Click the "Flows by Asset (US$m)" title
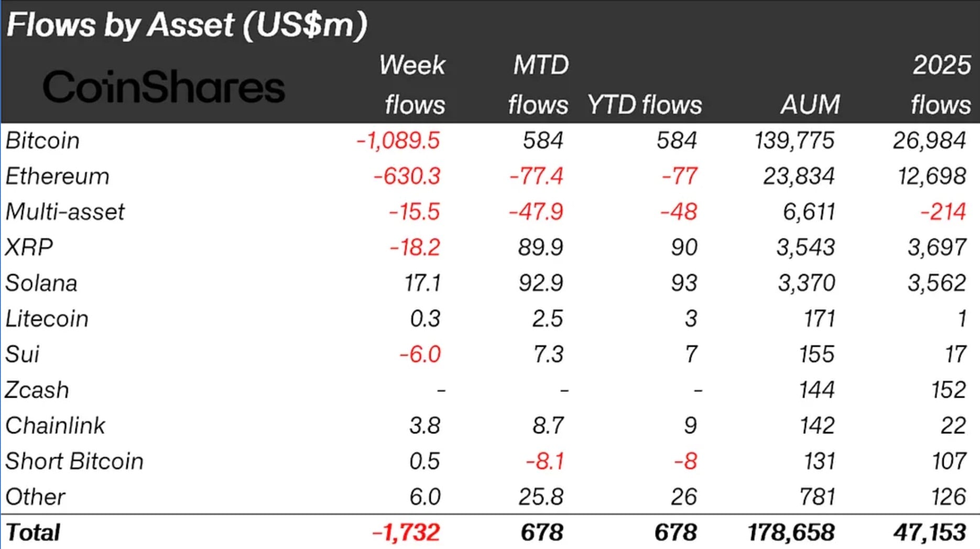The image size is (980, 549). click(x=187, y=25)
